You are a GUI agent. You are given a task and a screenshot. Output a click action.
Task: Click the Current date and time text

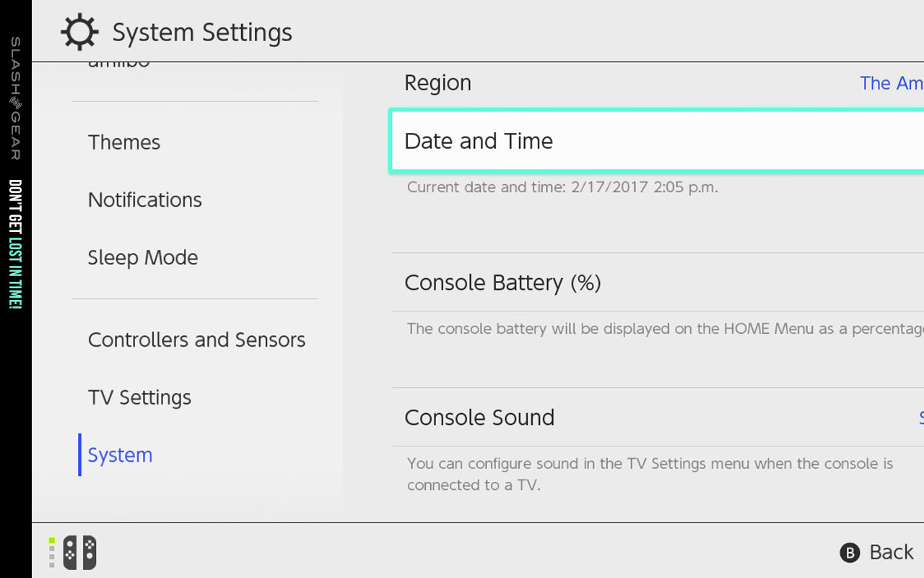click(562, 187)
